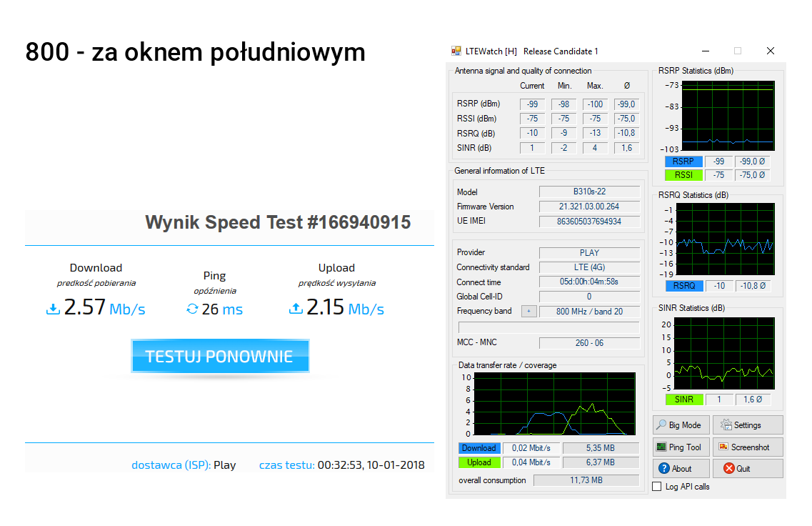Click the Connectivity standard LTE (4G) field
Viewport: 812px width, 526px height.
[x=589, y=267]
